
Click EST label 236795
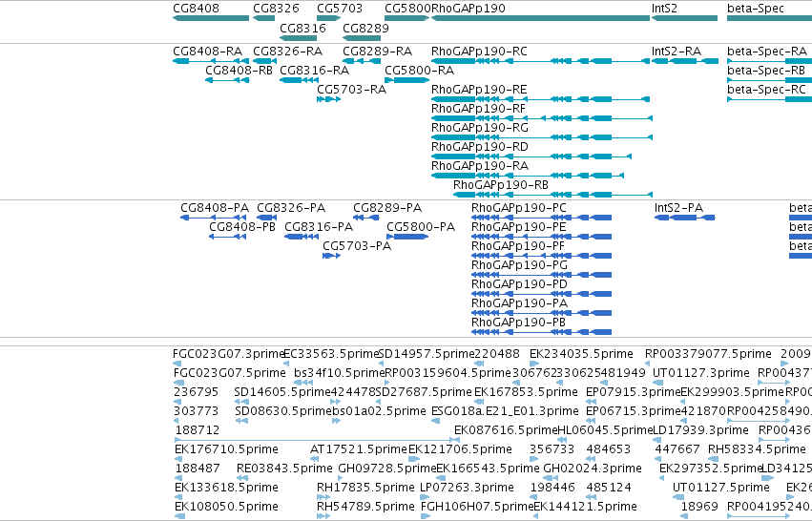(197, 392)
